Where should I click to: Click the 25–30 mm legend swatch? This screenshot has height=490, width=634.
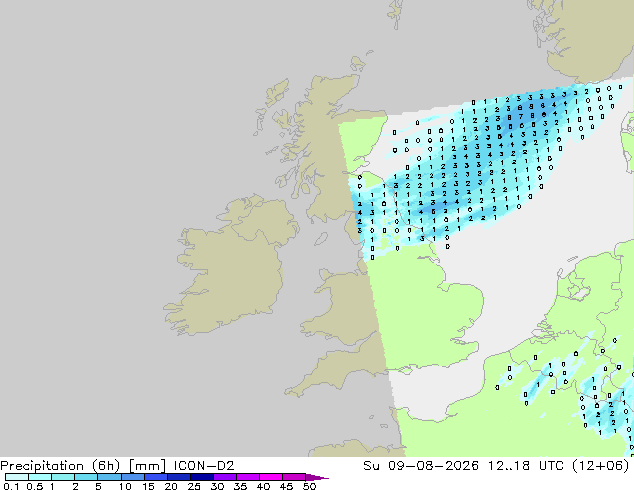click(201, 477)
